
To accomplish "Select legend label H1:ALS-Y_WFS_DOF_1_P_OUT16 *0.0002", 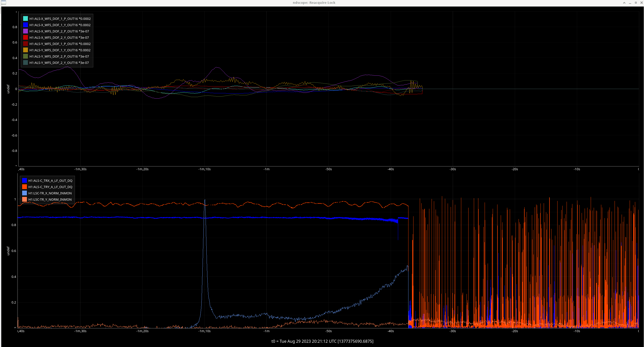I will point(60,44).
